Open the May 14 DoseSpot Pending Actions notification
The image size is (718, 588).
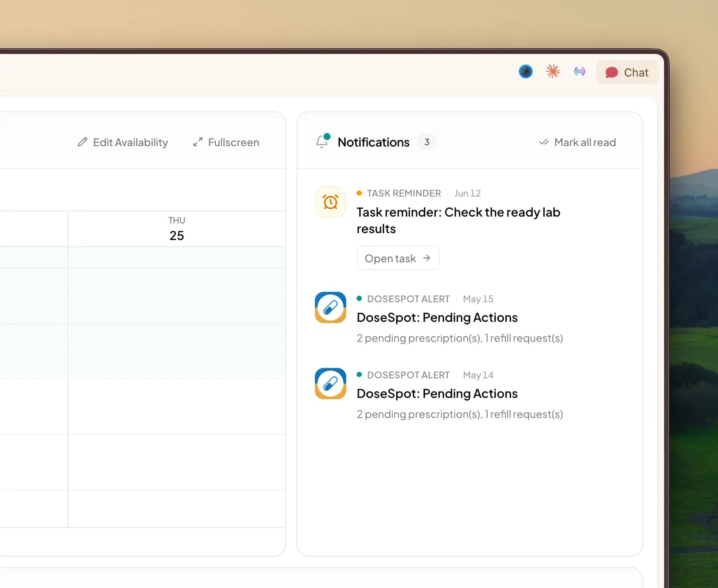(x=437, y=394)
